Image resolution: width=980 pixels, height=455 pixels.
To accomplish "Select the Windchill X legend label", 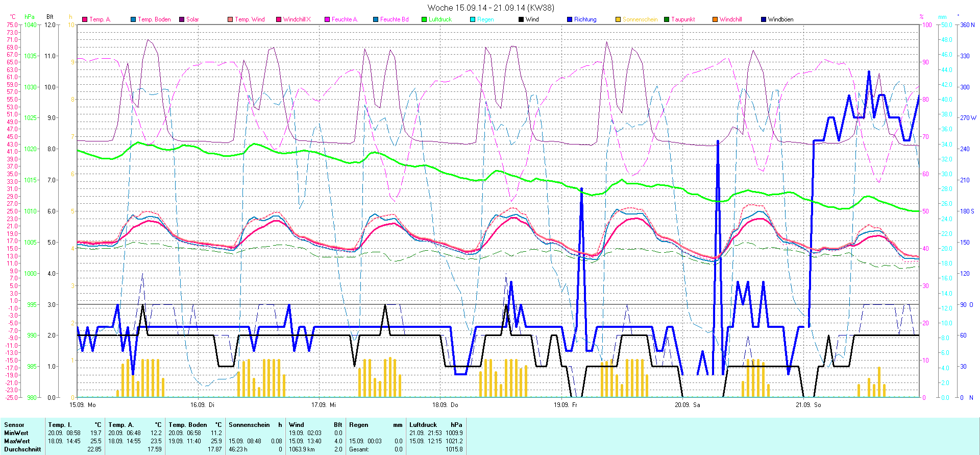I will pos(297,19).
